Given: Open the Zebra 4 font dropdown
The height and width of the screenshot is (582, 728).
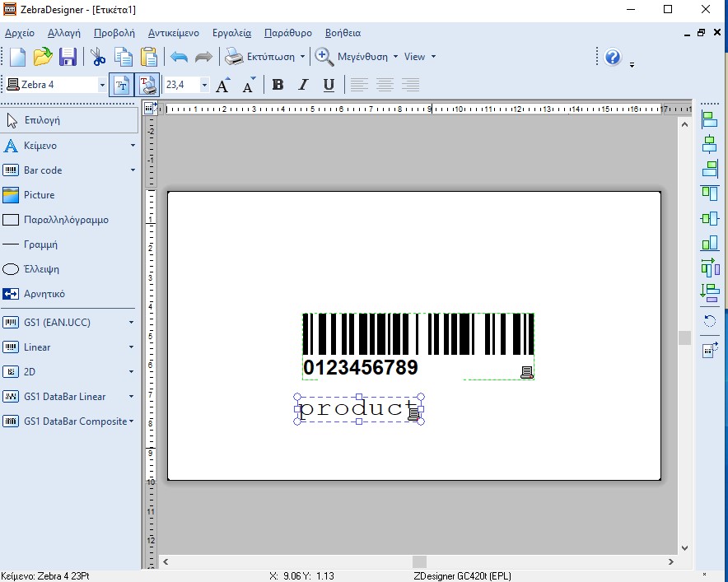Looking at the screenshot, I should click(102, 85).
